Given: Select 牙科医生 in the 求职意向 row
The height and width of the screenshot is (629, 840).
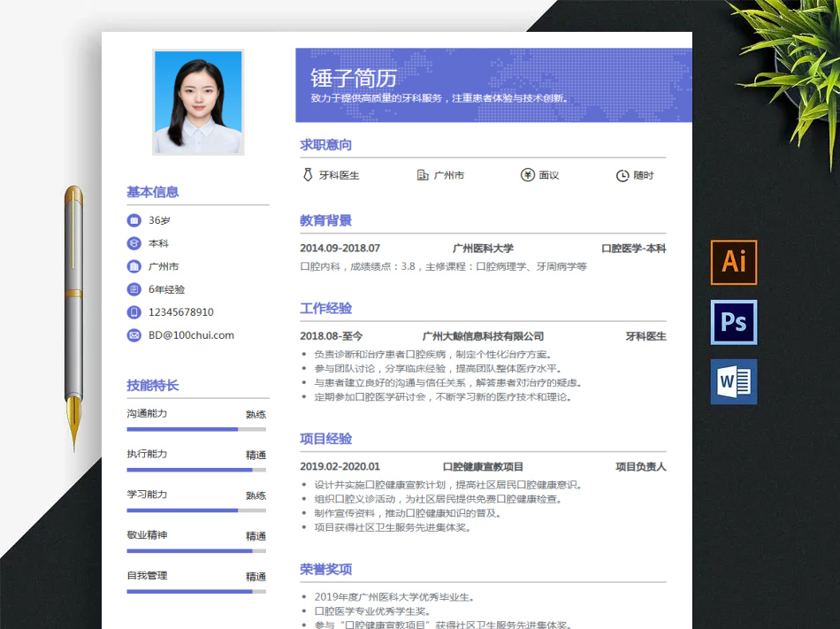Looking at the screenshot, I should [340, 175].
